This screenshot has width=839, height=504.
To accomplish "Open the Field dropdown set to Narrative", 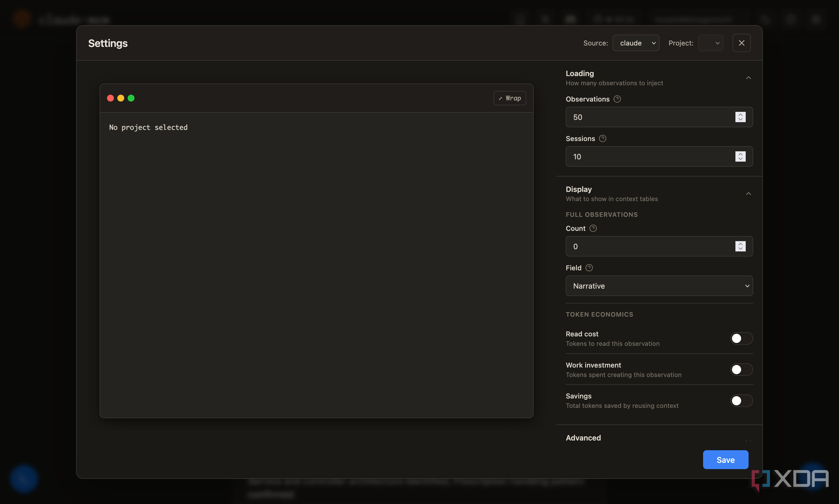I will pyautogui.click(x=659, y=286).
